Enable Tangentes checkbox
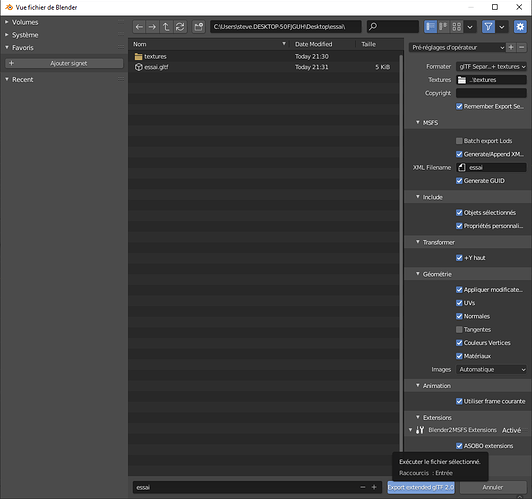Viewport: 532px width, 499px height. [x=459, y=329]
